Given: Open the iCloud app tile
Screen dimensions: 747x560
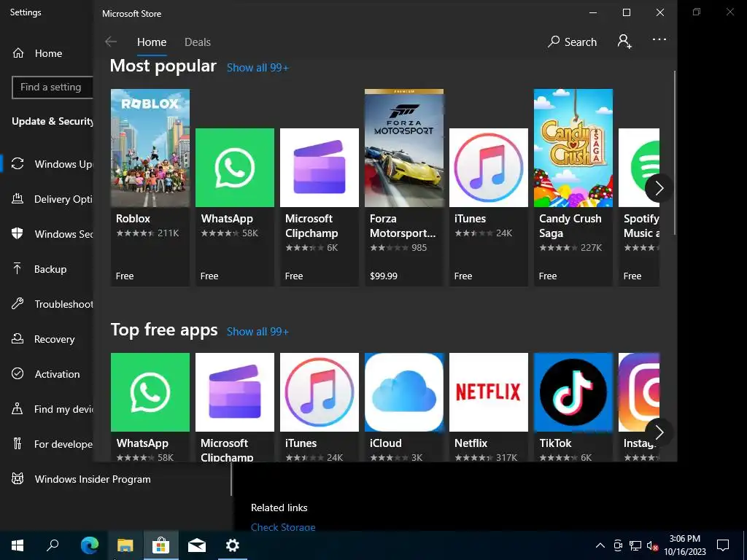Looking at the screenshot, I should pyautogui.click(x=404, y=407).
